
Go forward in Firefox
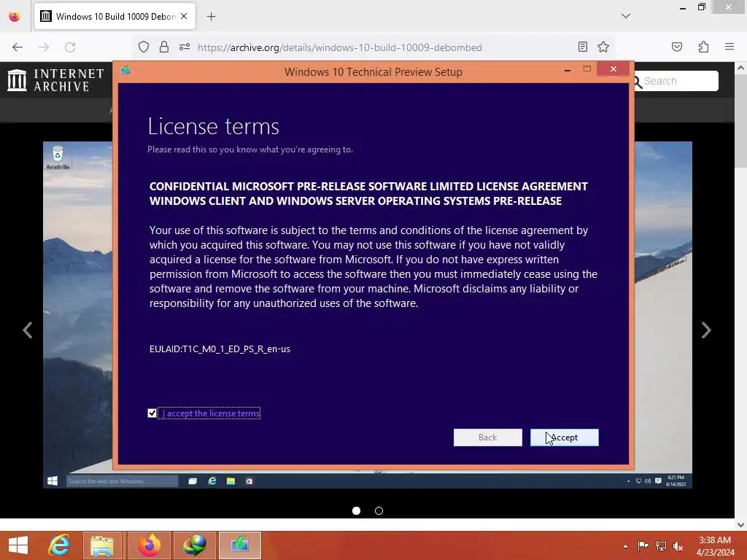click(x=44, y=47)
